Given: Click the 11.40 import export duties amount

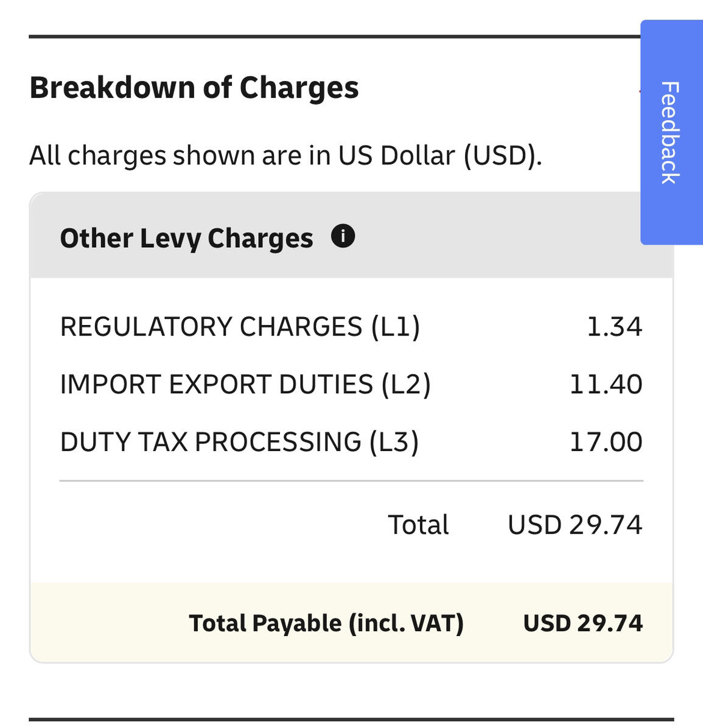Looking at the screenshot, I should [606, 385].
